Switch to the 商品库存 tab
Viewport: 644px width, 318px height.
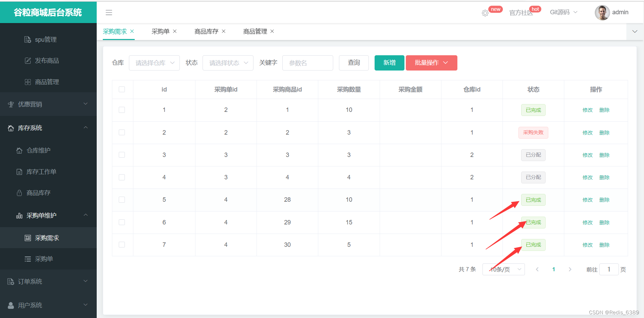tap(206, 32)
